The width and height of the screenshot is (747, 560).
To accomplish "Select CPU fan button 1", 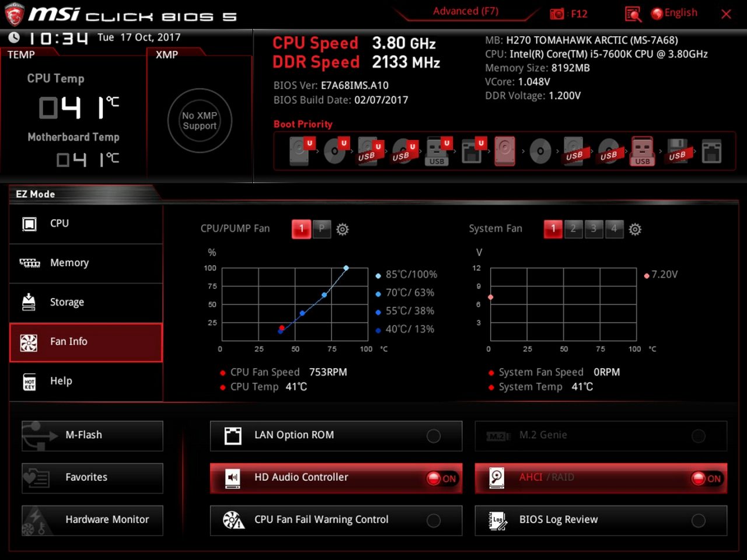I will (x=301, y=229).
